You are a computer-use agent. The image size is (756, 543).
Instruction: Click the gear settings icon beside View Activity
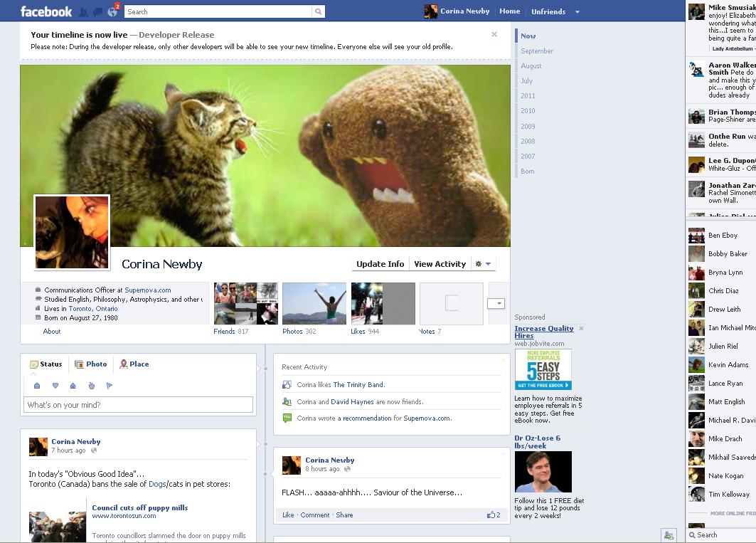pos(479,264)
